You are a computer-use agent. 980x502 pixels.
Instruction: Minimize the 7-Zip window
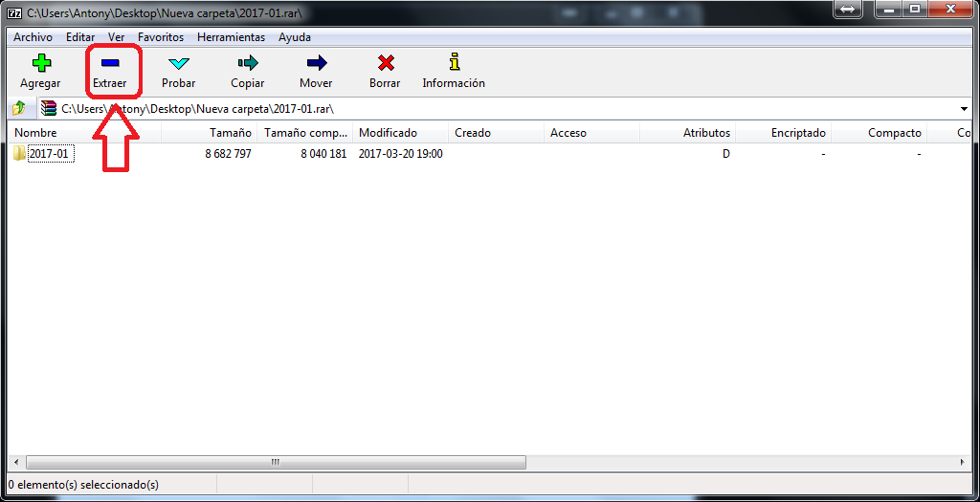click(x=889, y=9)
